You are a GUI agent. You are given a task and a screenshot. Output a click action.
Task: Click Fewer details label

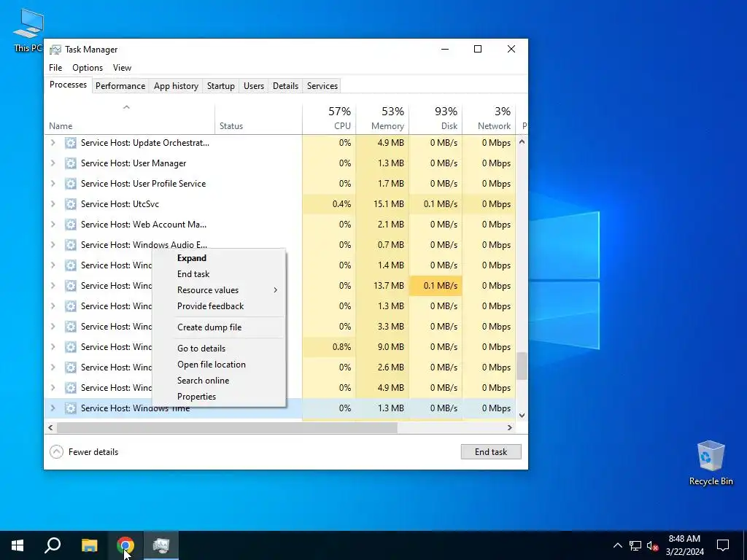click(x=93, y=452)
